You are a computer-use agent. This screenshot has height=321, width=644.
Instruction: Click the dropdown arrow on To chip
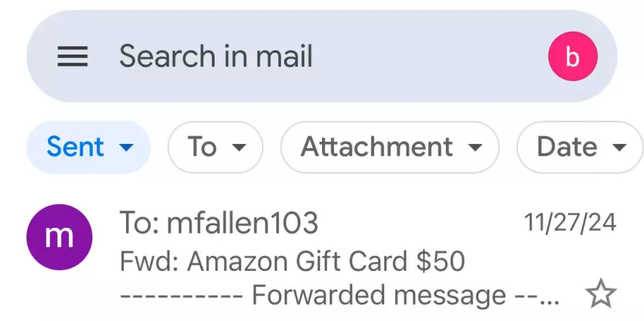pos(239,147)
